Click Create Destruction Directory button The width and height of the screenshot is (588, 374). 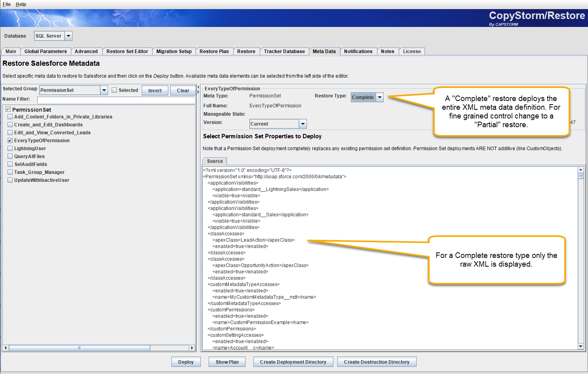tap(377, 362)
